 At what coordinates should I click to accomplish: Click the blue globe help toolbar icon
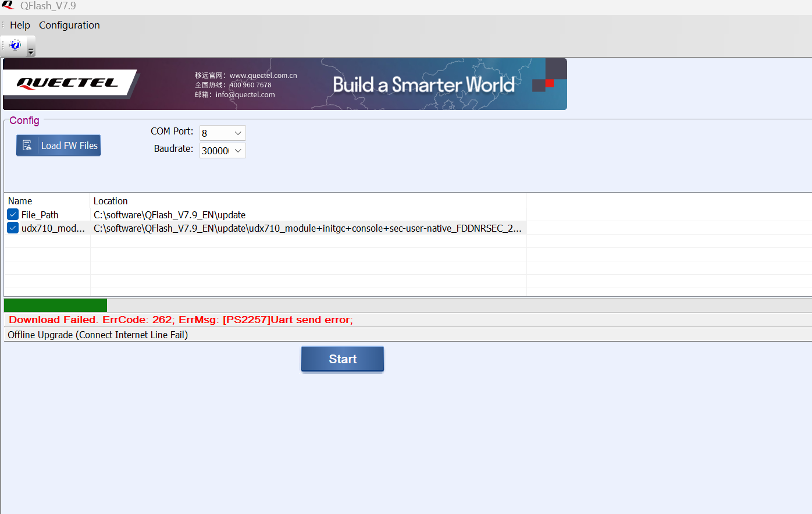tap(16, 45)
